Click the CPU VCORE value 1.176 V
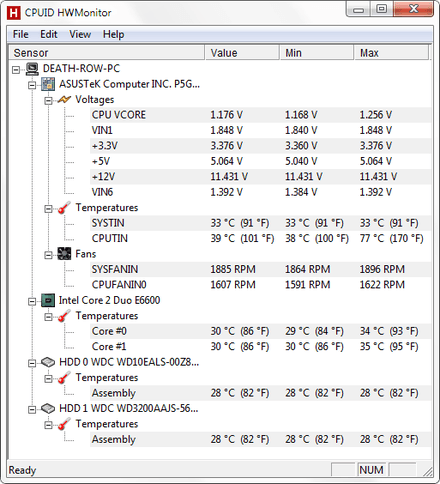The height and width of the screenshot is (484, 440). 226,115
